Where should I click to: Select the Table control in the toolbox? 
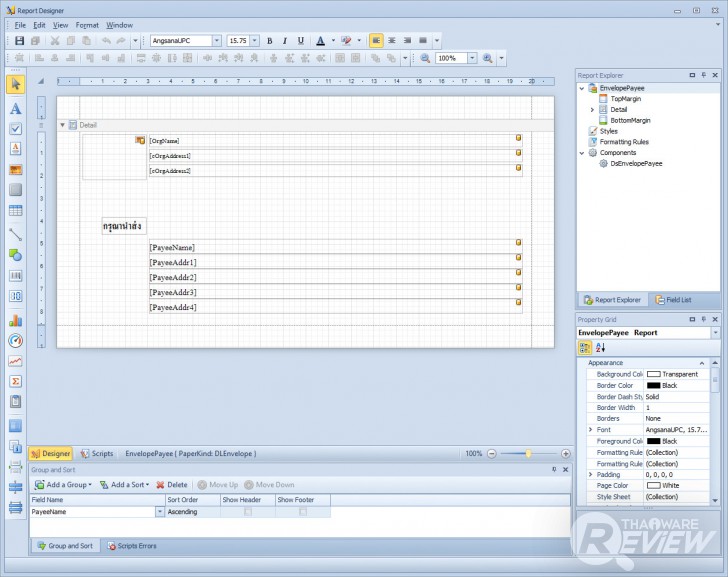[15, 211]
